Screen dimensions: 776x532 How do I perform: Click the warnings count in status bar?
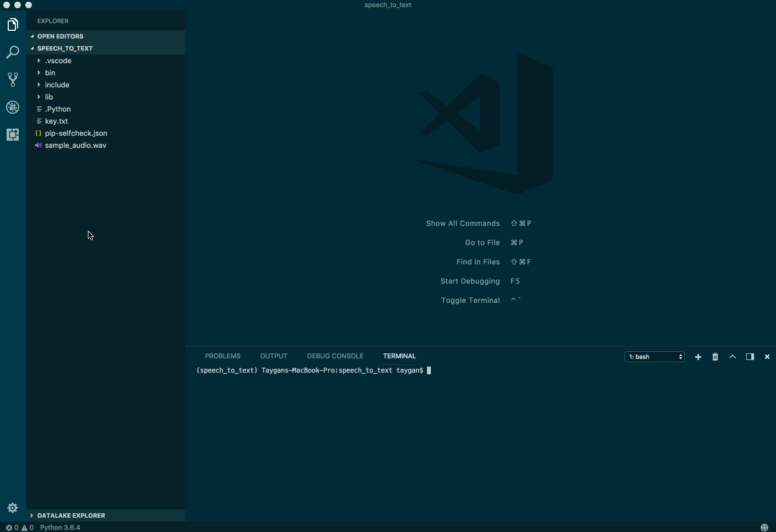(27, 528)
